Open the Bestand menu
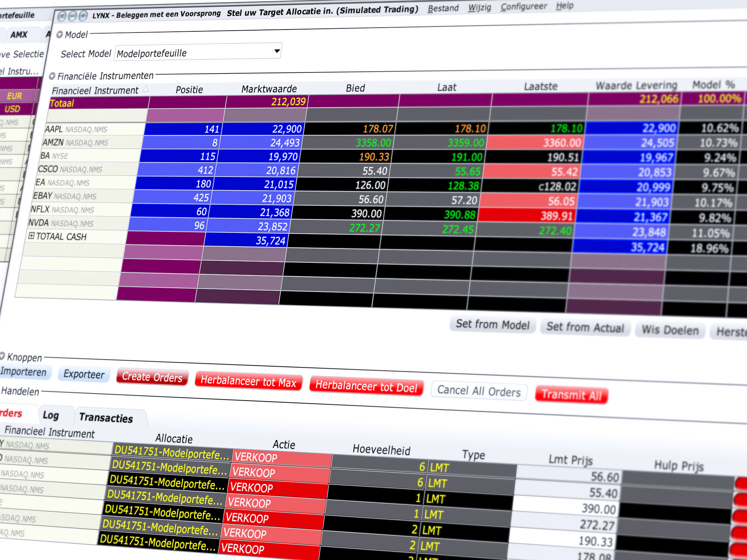This screenshot has width=747, height=560. tap(443, 8)
